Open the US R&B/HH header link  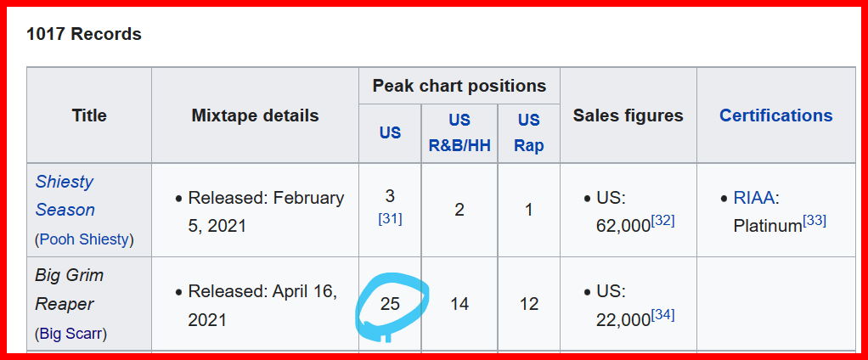click(x=459, y=132)
